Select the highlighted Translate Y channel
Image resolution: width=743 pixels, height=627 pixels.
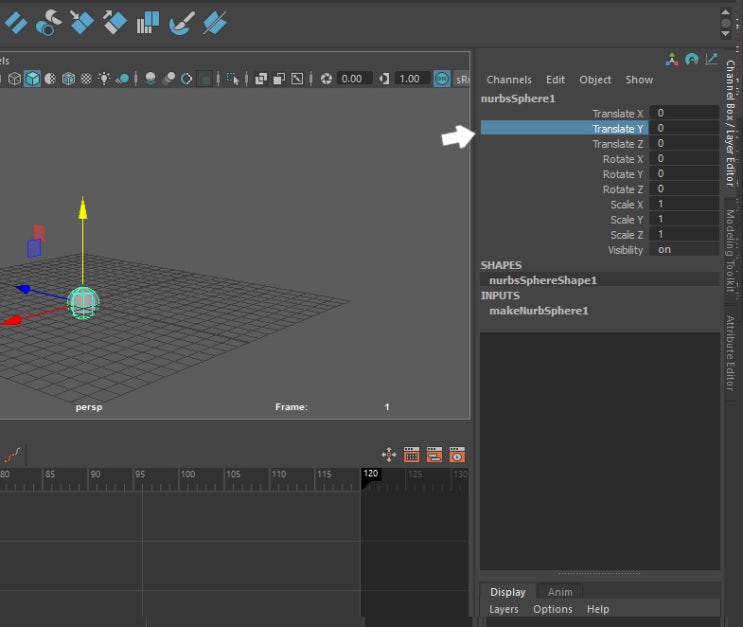pos(564,128)
